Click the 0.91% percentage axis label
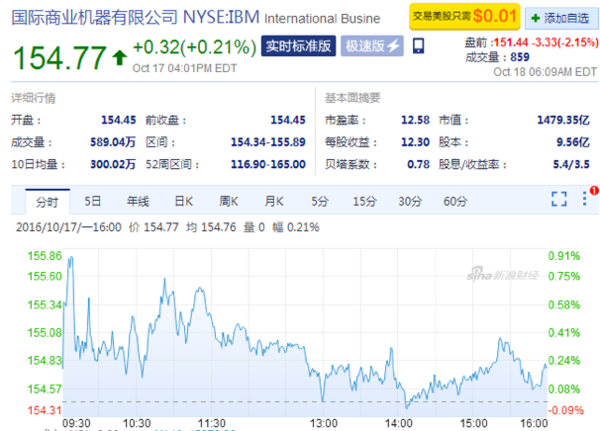600x431 pixels. click(564, 256)
